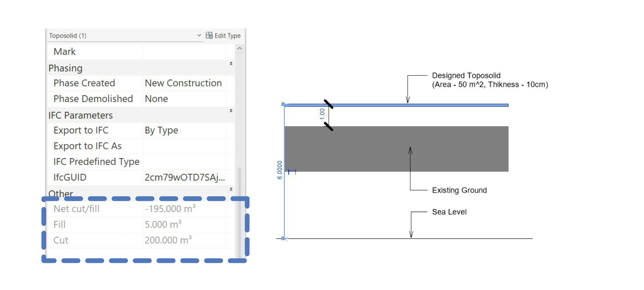This screenshot has width=644, height=290.
Task: Open the Toposolid (1) type selector dropdown
Action: [199, 35]
